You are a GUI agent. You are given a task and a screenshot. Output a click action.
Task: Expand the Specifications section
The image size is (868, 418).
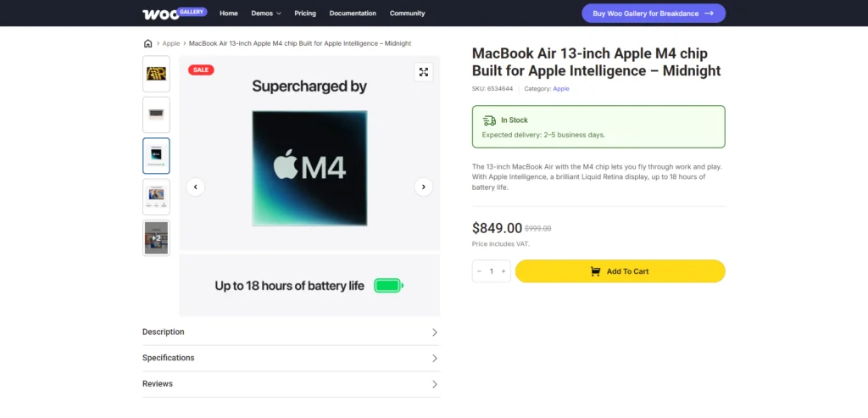tap(292, 358)
